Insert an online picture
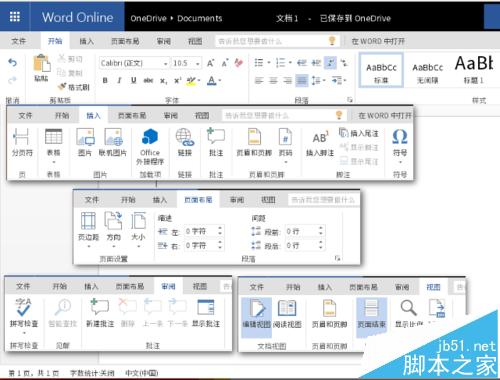This screenshot has width=500, height=380. 113,142
